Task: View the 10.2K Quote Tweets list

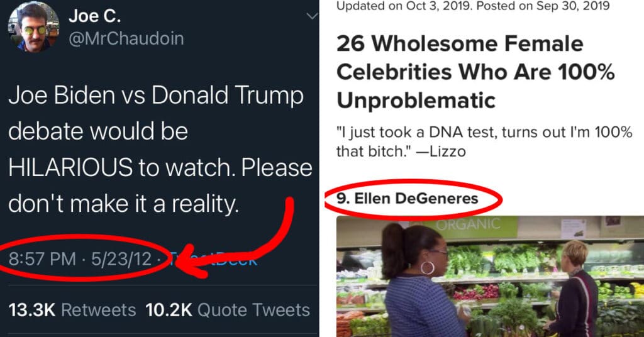Action: click(x=228, y=309)
